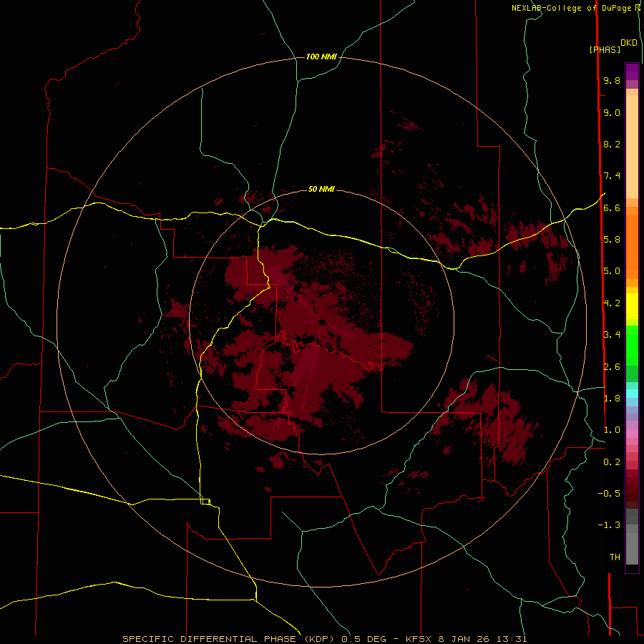Click the 0.2 legend value
The image size is (644, 644).
[612, 462]
